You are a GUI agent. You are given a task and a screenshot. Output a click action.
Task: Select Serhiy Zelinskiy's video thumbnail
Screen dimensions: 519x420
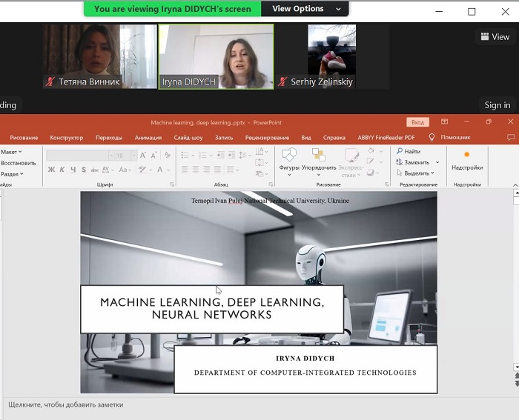[x=332, y=56]
